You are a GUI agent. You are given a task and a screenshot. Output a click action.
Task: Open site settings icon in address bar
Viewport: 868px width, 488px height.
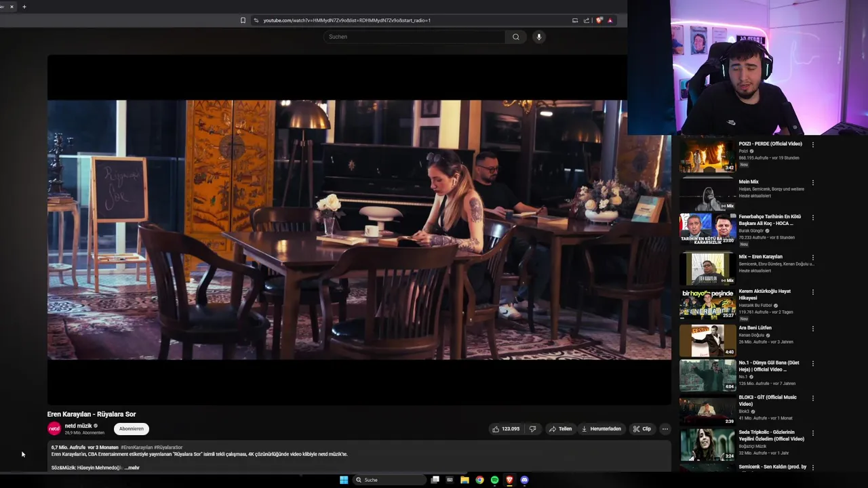pyautogui.click(x=256, y=20)
